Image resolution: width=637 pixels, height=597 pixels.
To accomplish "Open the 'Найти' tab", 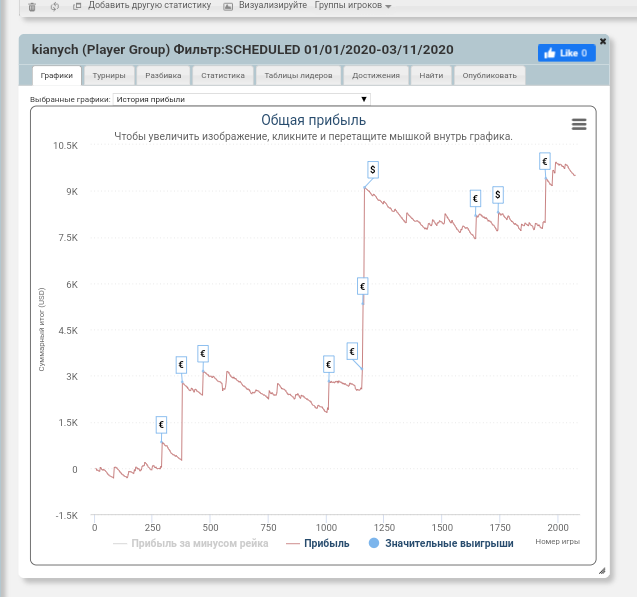I will click(431, 76).
